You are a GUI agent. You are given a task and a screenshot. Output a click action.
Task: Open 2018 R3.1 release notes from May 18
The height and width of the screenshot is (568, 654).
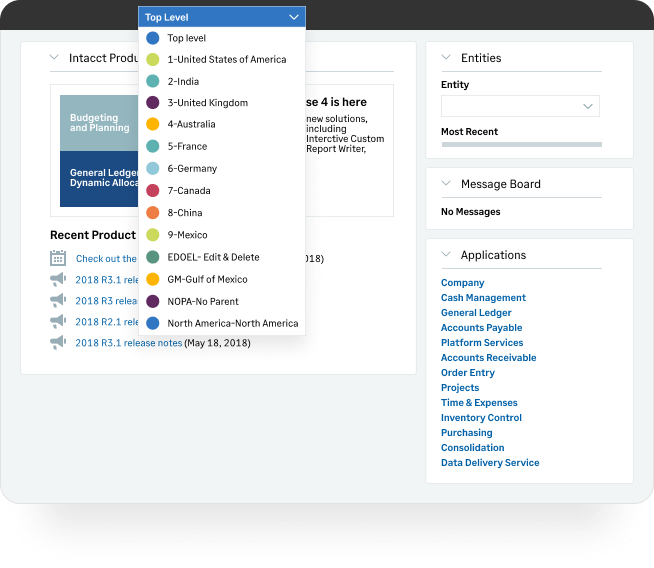coord(128,343)
